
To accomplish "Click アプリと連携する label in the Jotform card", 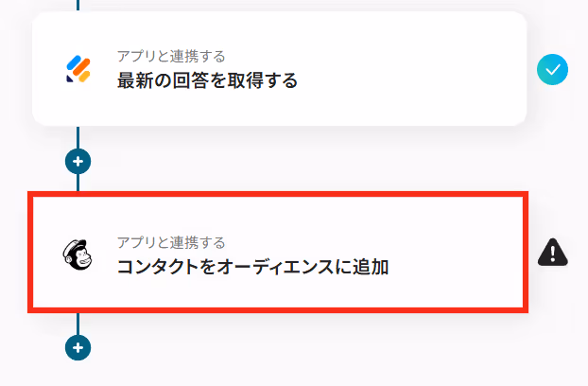I will (x=171, y=56).
